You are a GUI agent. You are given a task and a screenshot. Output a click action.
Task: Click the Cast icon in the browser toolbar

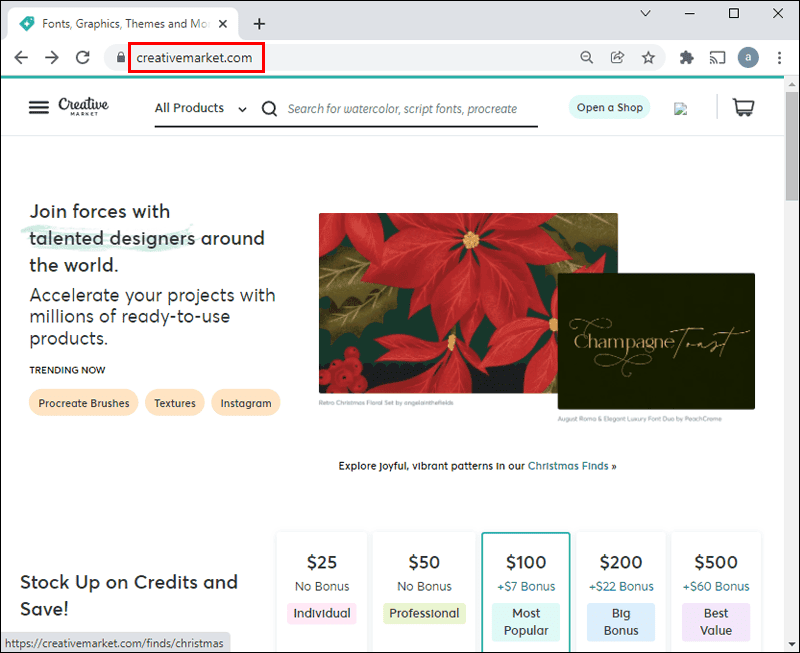point(717,57)
